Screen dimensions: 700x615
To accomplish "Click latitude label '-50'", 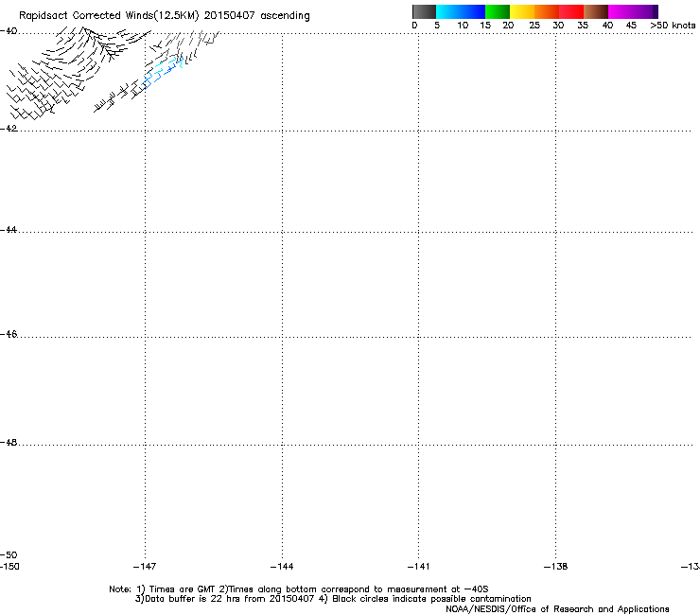I will 9,555.
